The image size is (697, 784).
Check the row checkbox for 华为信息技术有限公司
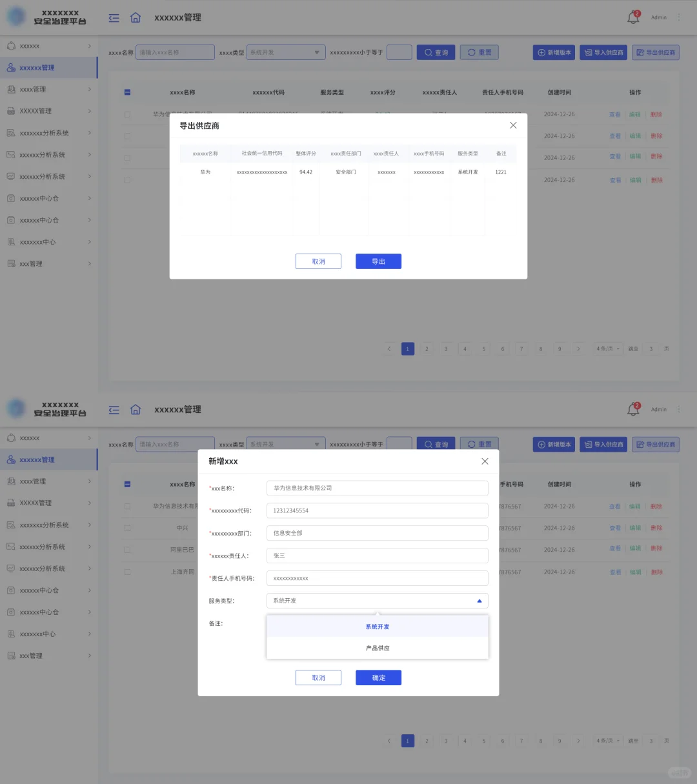pyautogui.click(x=127, y=506)
